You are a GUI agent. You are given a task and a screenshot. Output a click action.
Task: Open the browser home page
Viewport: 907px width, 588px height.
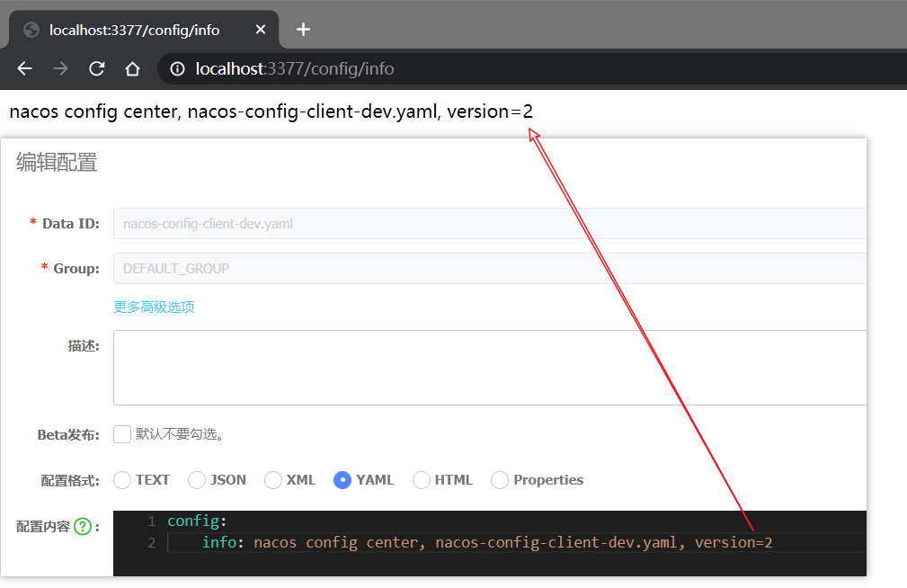(x=132, y=69)
